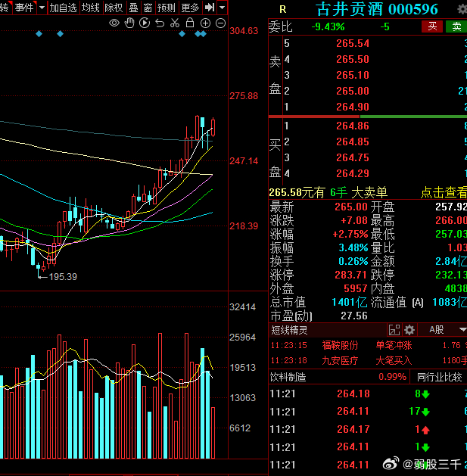Click the 跌停 limit-down value 232.13
Viewport: 467px width, 476px height.
(451, 275)
